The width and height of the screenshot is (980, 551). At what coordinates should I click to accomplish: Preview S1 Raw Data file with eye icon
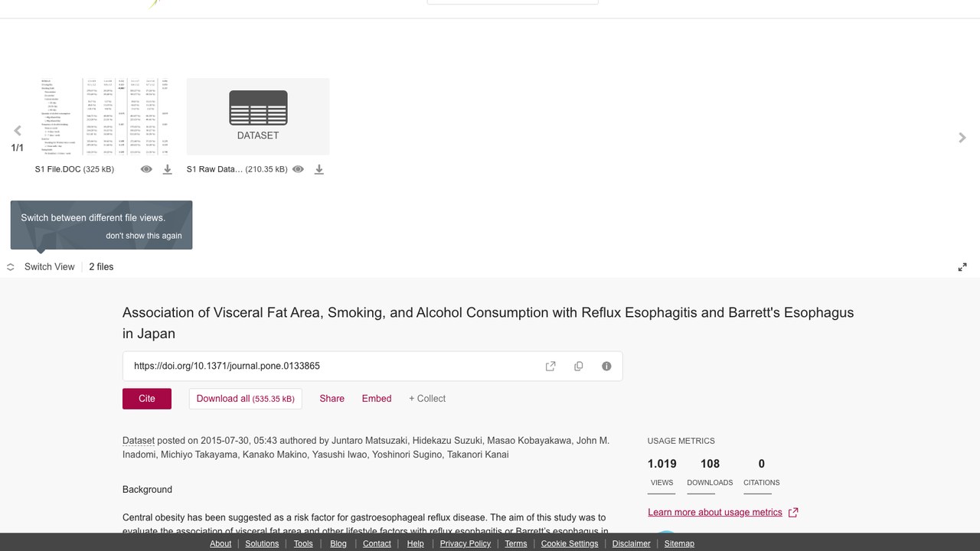pos(298,169)
